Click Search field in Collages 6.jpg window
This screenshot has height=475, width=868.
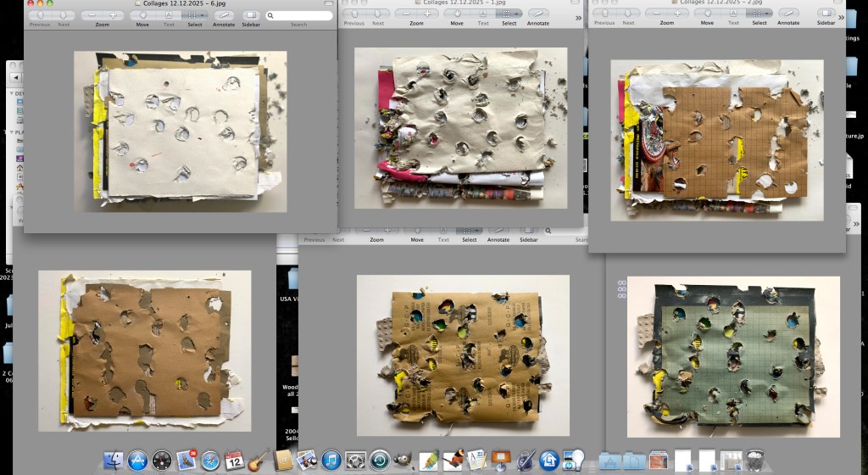click(298, 15)
